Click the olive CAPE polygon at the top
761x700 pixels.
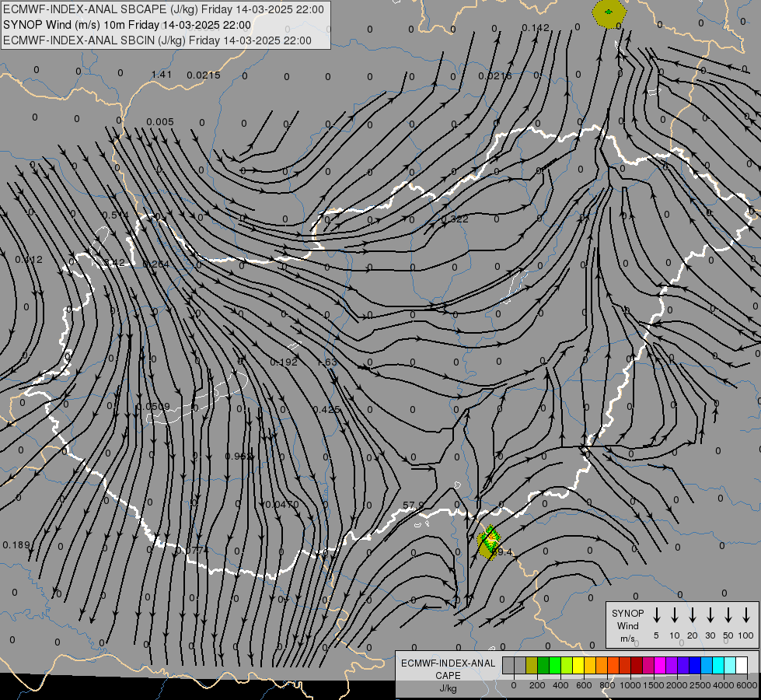609,13
